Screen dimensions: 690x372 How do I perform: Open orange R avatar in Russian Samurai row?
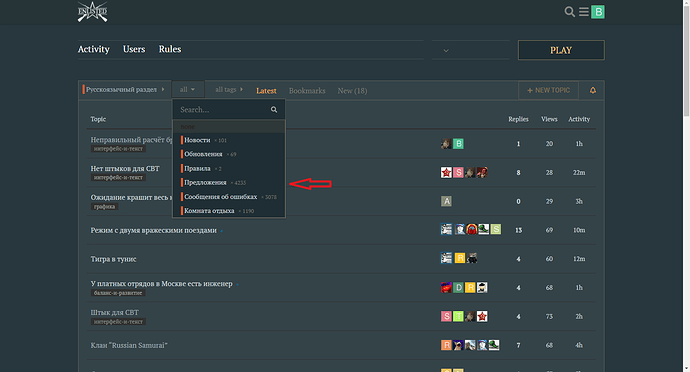coord(446,345)
